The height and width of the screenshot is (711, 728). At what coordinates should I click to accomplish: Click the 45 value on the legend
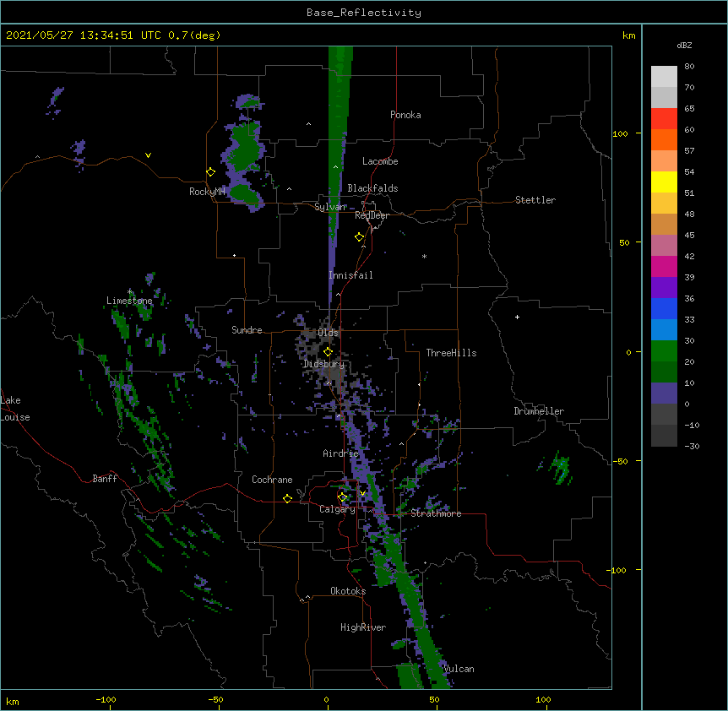[x=689, y=236]
